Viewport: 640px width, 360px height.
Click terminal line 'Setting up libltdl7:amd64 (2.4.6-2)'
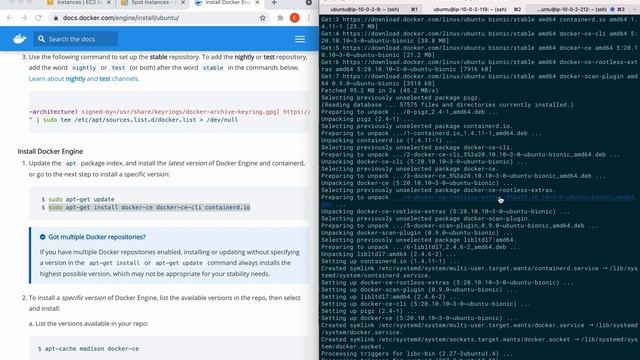390,297
